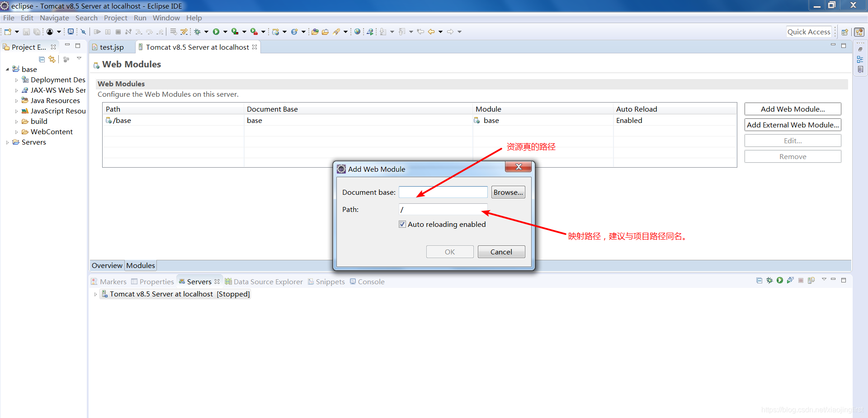Click the Debug bug icon in main toolbar
Screen dimensions: 868x418
click(198, 32)
